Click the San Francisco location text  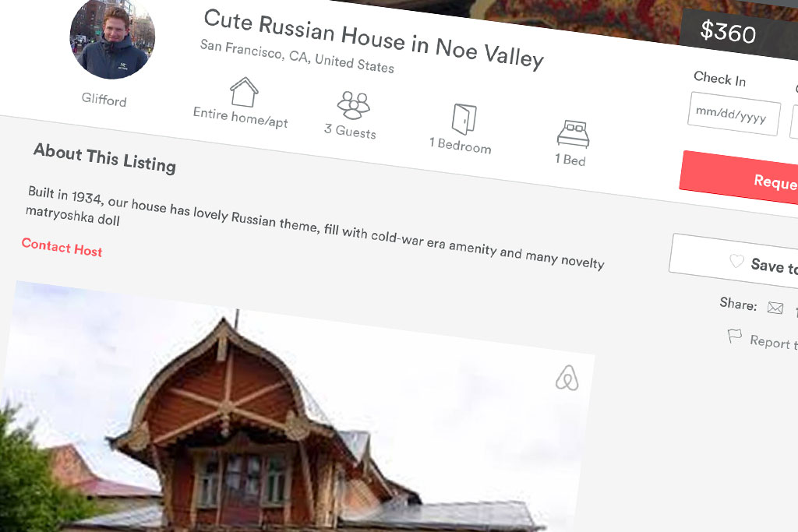pos(297,56)
